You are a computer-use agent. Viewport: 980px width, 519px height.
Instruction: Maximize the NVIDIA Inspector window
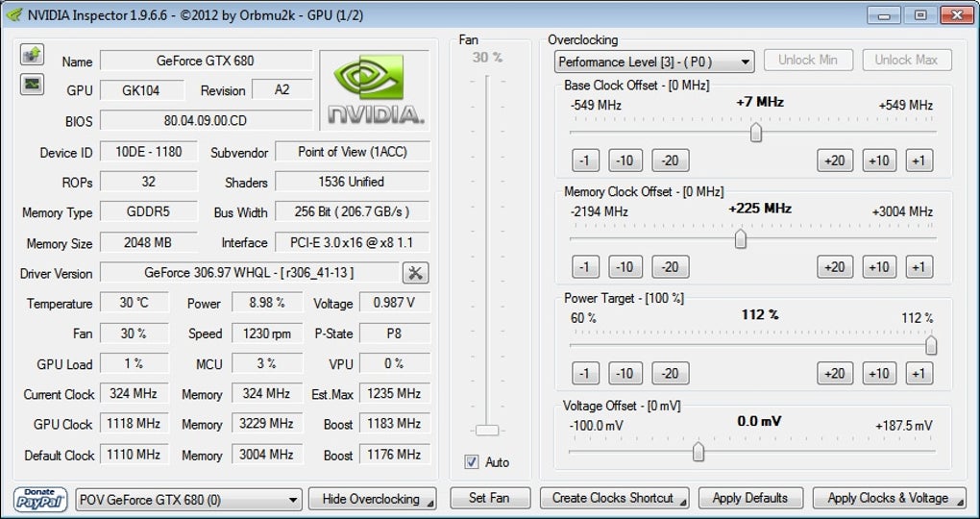pyautogui.click(x=920, y=15)
